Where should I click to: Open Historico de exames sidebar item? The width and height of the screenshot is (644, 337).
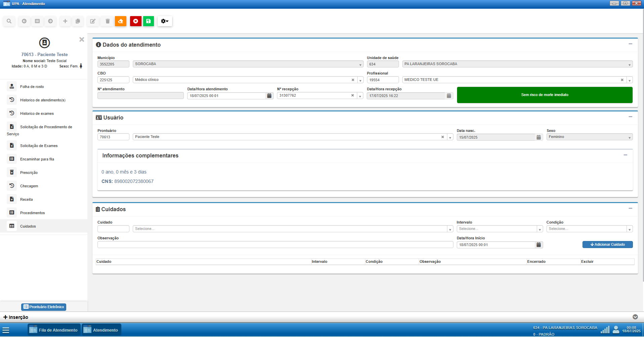coord(37,113)
